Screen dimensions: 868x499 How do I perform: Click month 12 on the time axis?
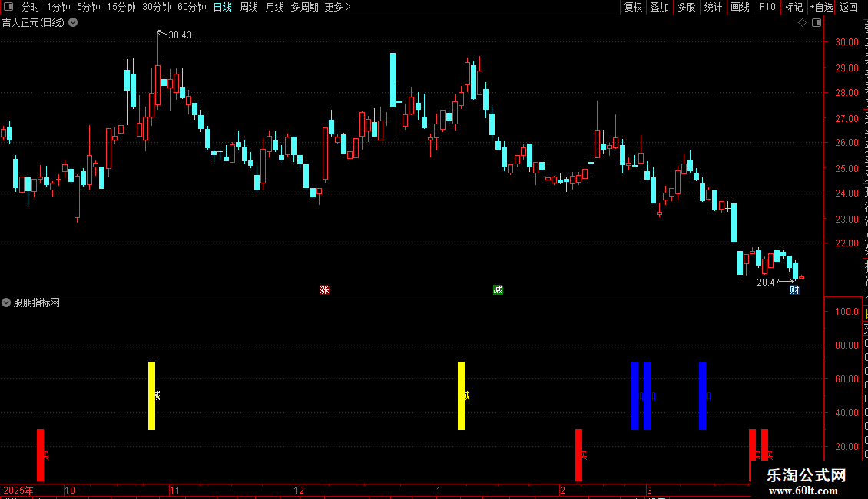[x=298, y=490]
